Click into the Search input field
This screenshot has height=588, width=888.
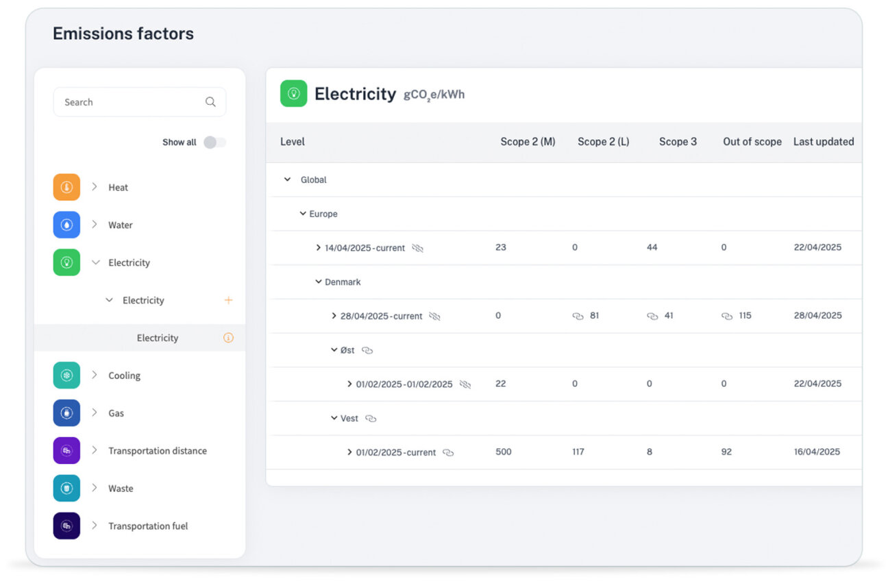click(130, 102)
